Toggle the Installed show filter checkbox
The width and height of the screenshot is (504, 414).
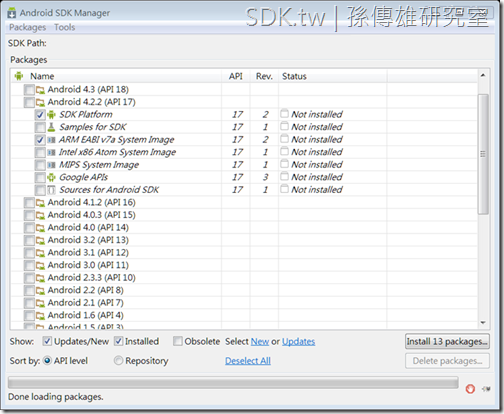(118, 341)
